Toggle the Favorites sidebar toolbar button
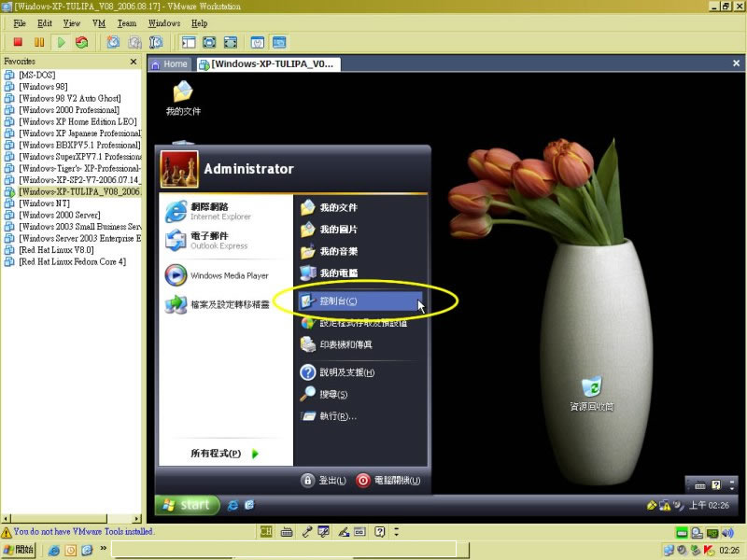The width and height of the screenshot is (747, 560). point(189,42)
